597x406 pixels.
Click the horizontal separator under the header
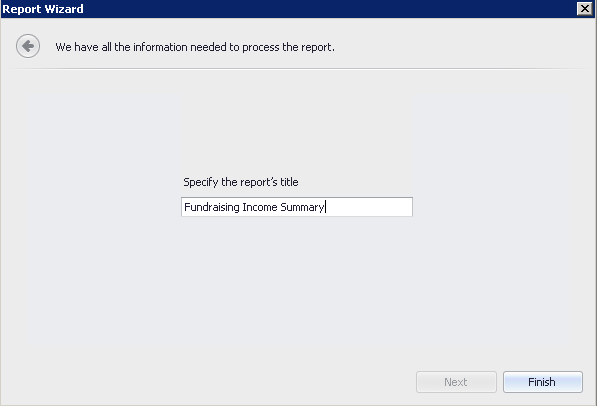[x=298, y=69]
